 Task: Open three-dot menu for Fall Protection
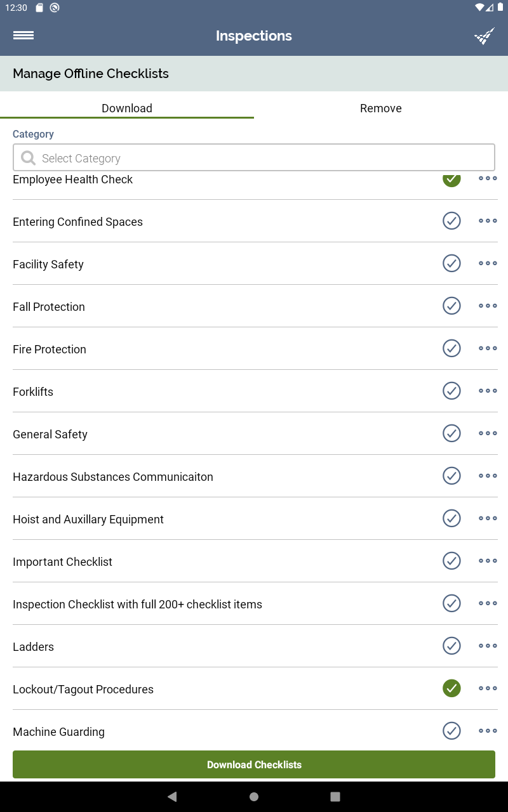tap(488, 306)
